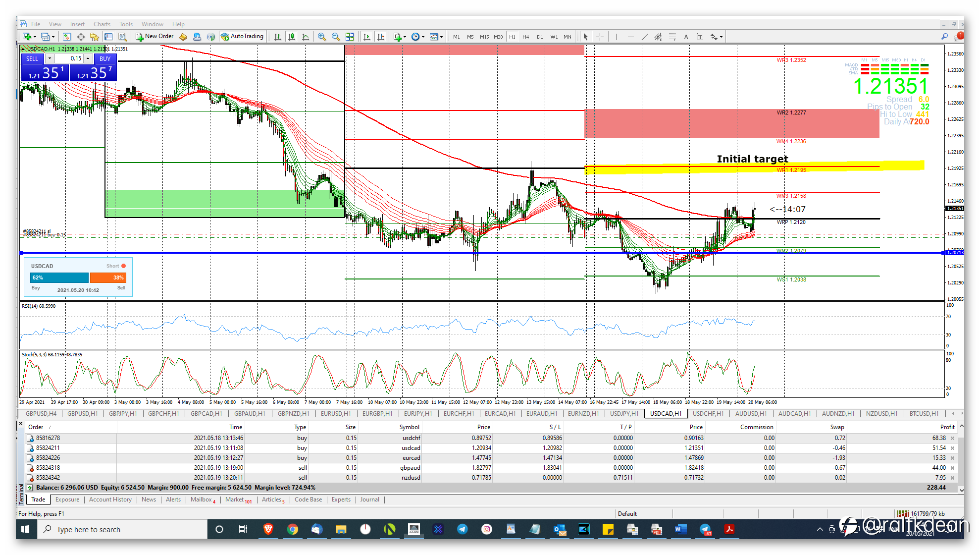Close order 85824318 gbpaud position

tap(952, 468)
